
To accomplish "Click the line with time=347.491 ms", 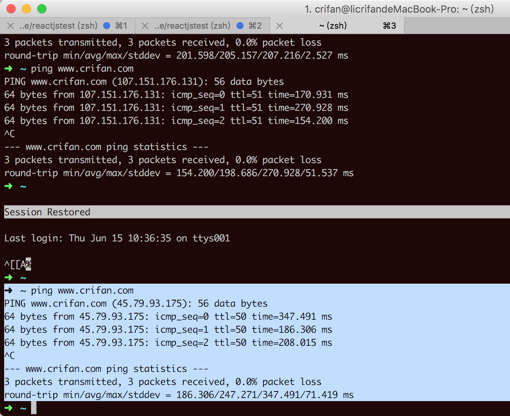I will point(168,316).
